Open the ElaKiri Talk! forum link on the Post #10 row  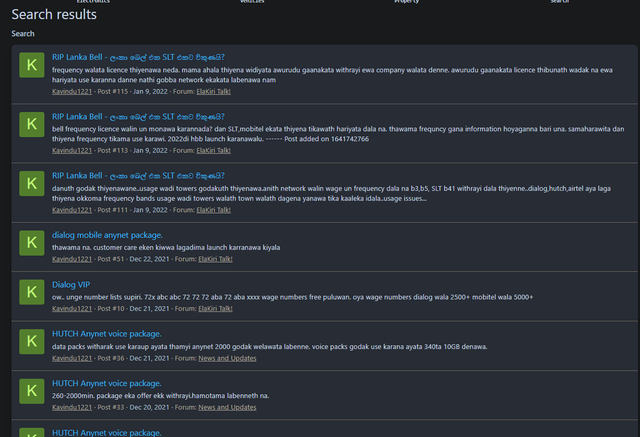[x=215, y=309]
